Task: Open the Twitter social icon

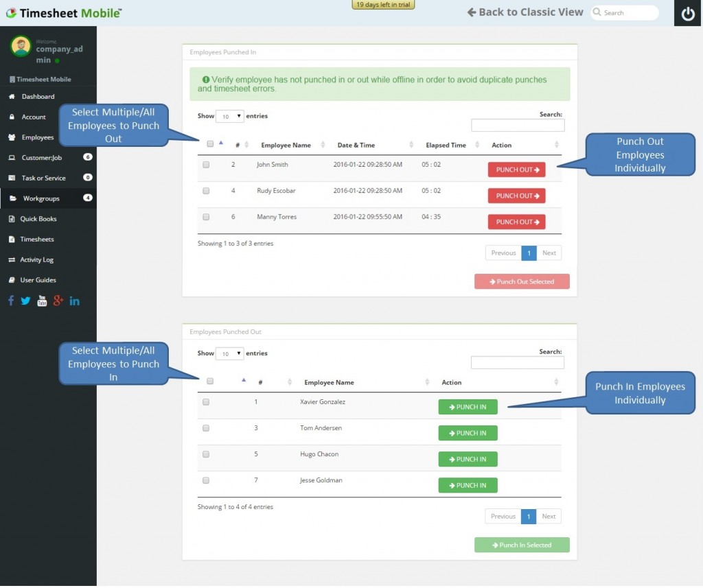Action: [25, 301]
